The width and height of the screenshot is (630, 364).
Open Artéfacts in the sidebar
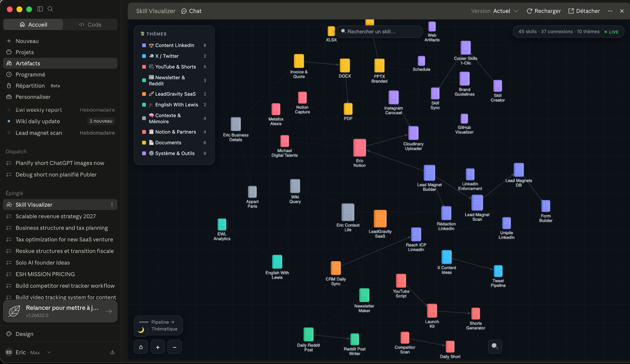[x=60, y=63]
